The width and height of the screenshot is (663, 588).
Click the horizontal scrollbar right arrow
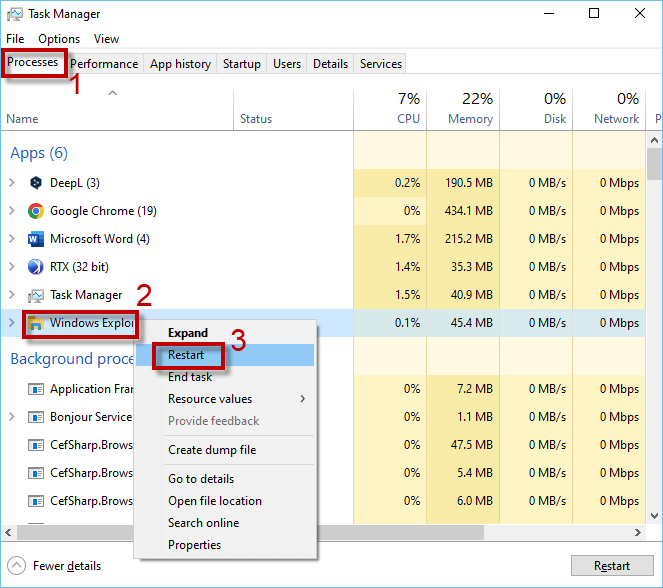click(x=638, y=532)
